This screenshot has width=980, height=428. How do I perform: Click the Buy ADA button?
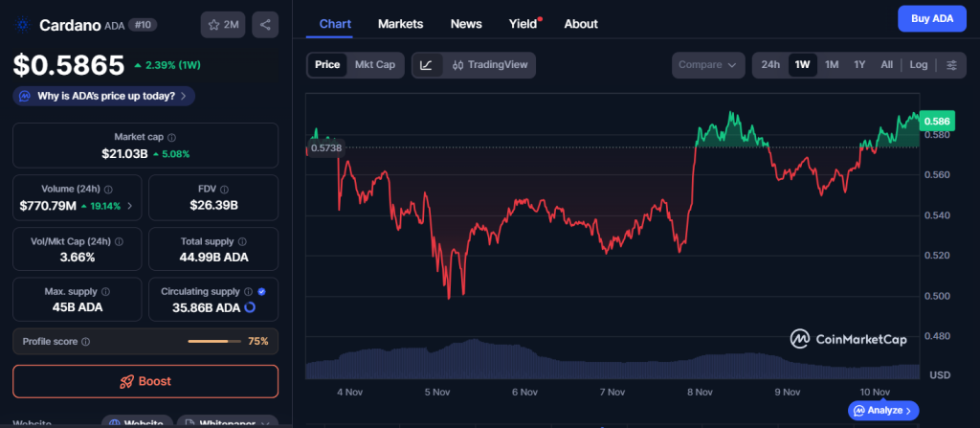pos(930,19)
